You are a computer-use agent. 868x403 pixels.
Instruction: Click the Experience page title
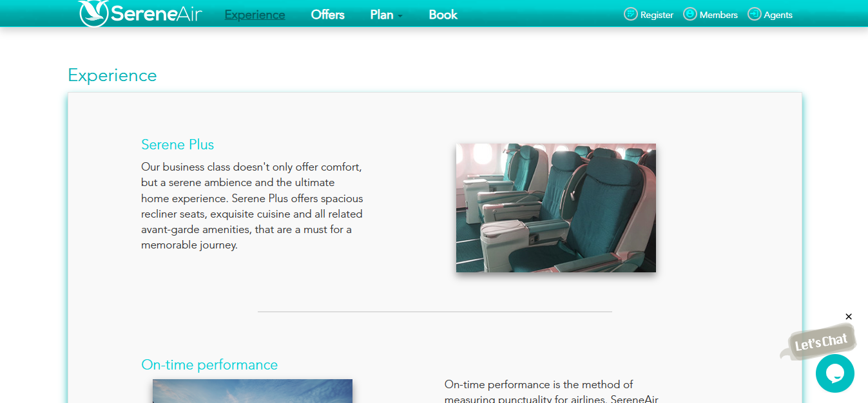coord(112,75)
